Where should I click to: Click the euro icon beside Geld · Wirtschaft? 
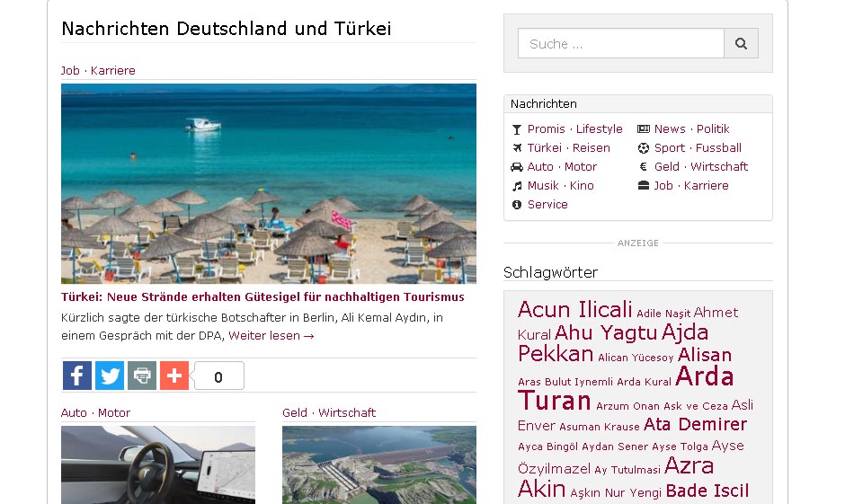[644, 167]
